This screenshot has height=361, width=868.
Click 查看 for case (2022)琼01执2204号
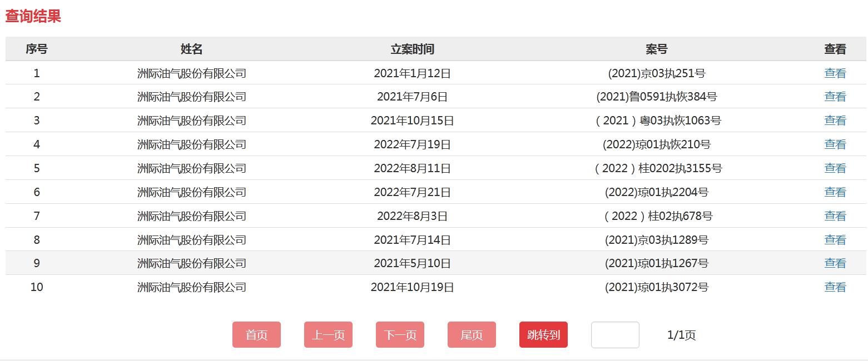(x=835, y=192)
